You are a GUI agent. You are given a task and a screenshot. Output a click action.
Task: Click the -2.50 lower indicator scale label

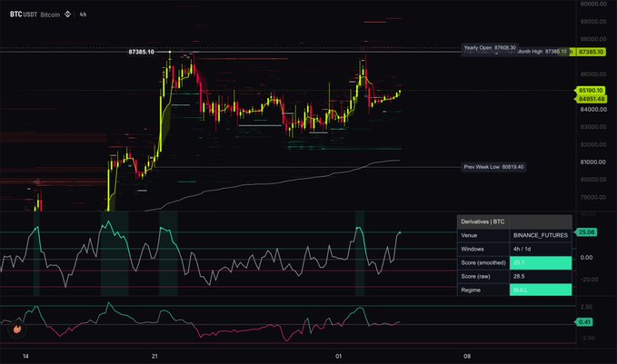pyautogui.click(x=586, y=338)
